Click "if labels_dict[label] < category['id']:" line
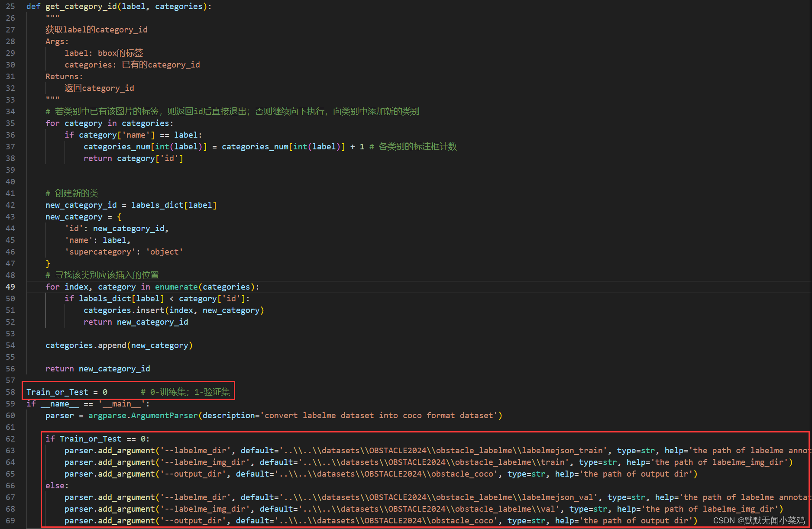 tap(157, 299)
